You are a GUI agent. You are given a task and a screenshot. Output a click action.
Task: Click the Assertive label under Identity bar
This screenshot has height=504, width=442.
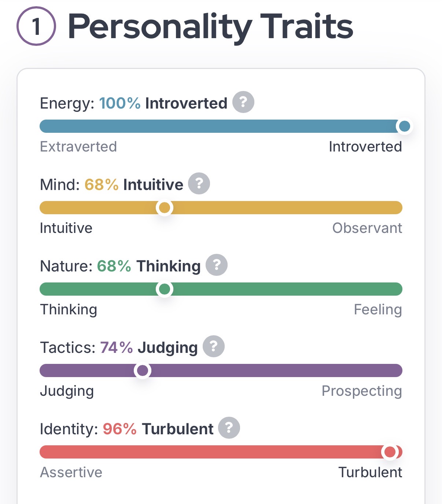point(71,472)
